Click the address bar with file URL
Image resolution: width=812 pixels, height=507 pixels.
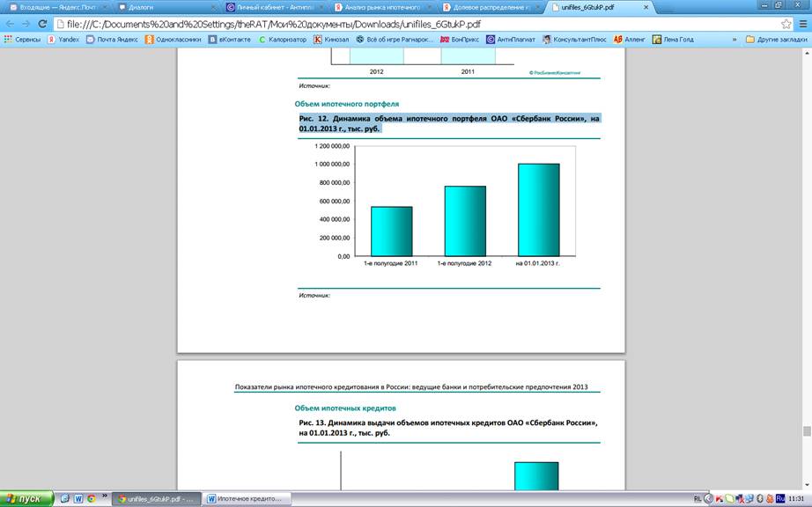coord(396,24)
